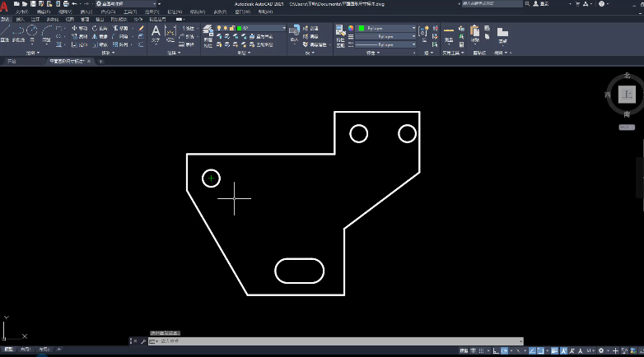Click the Array tool in Modify panel
The height and width of the screenshot is (357, 644).
(120, 44)
